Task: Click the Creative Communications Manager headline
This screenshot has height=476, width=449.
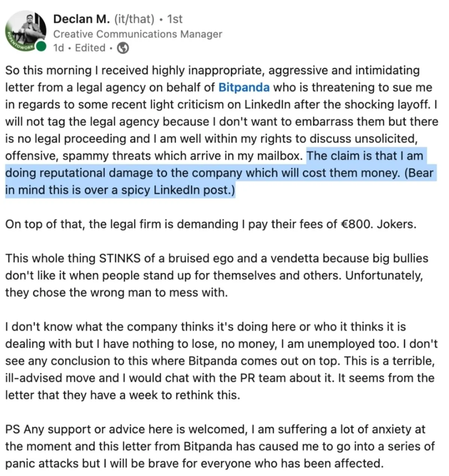Action: tap(138, 34)
